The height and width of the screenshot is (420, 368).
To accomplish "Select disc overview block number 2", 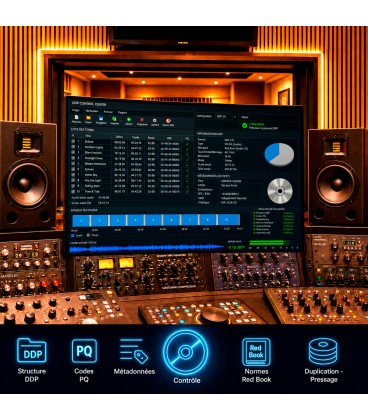I will point(99,220).
